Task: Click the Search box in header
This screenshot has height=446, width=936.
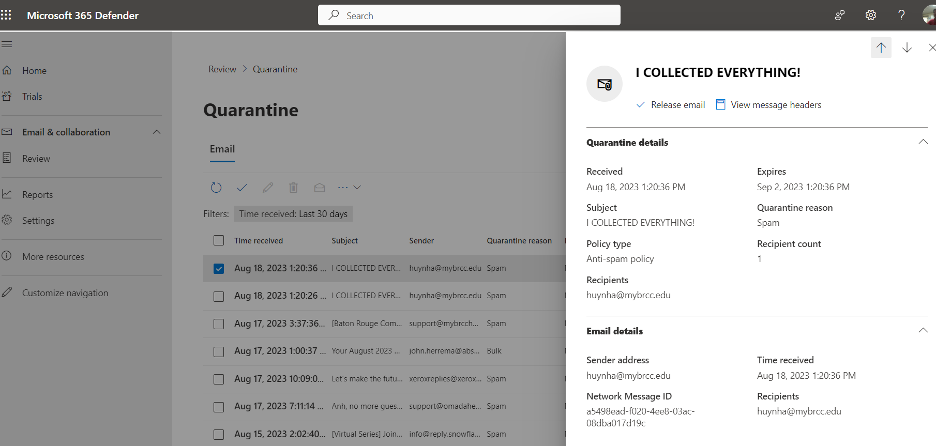Action: pos(469,15)
